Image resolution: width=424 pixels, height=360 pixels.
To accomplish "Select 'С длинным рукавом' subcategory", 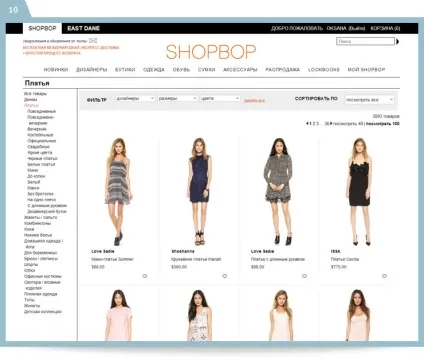I will click(47, 206).
